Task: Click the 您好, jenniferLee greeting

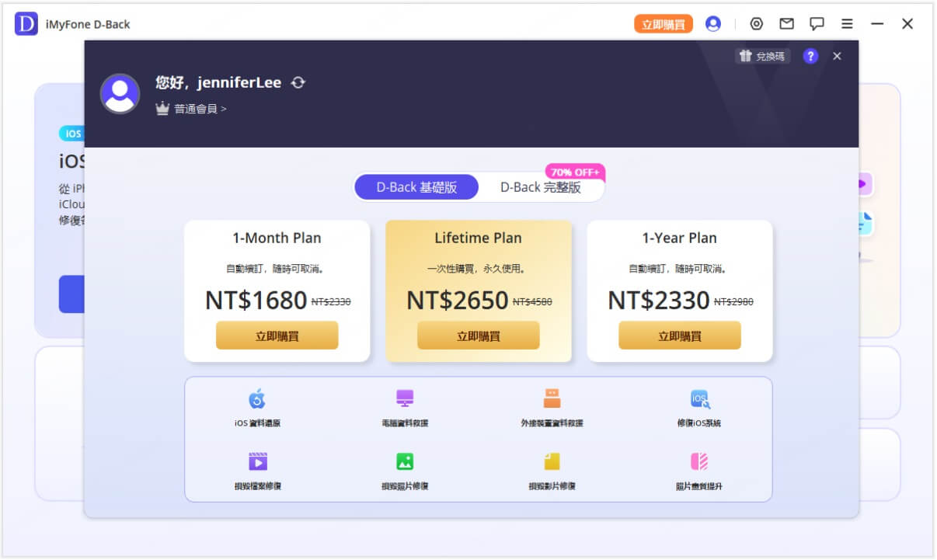Action: 218,82
